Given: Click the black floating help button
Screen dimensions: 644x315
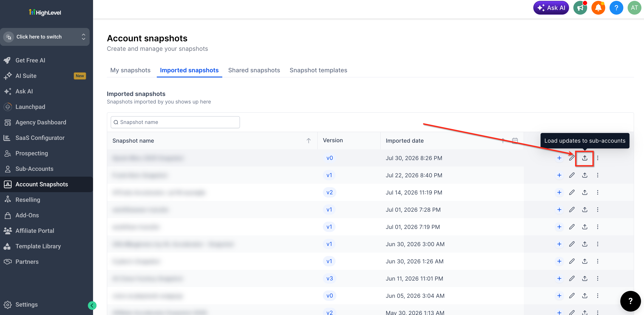Looking at the screenshot, I should [x=630, y=301].
